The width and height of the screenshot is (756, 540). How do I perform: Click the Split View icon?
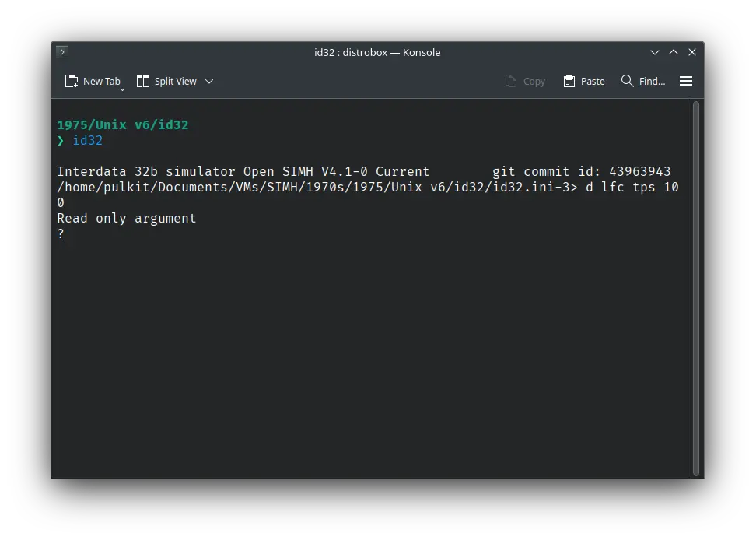click(143, 81)
